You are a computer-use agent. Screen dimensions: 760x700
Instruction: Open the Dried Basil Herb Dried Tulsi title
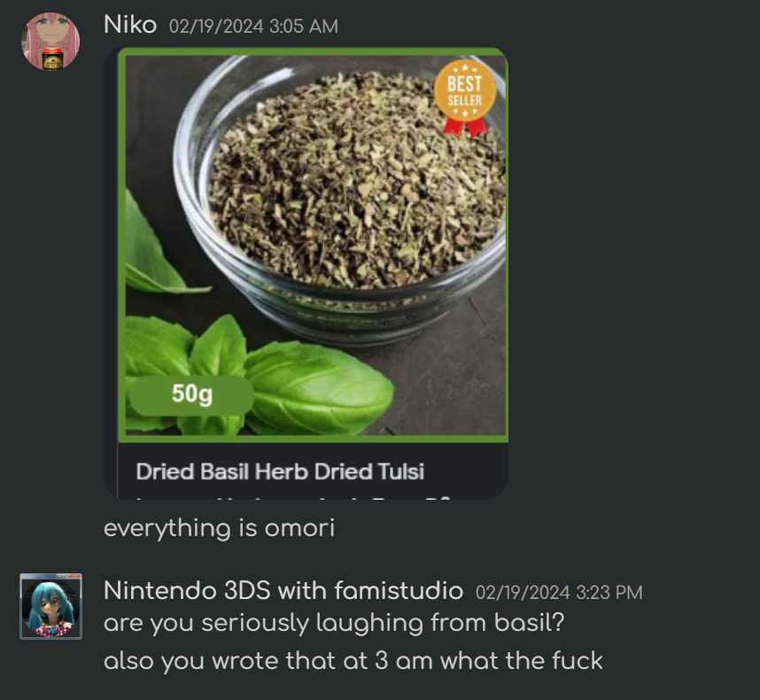coord(280,471)
